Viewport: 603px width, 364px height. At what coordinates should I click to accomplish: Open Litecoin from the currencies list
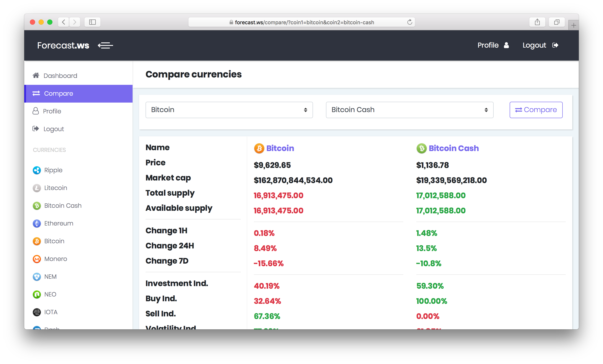[x=55, y=188]
